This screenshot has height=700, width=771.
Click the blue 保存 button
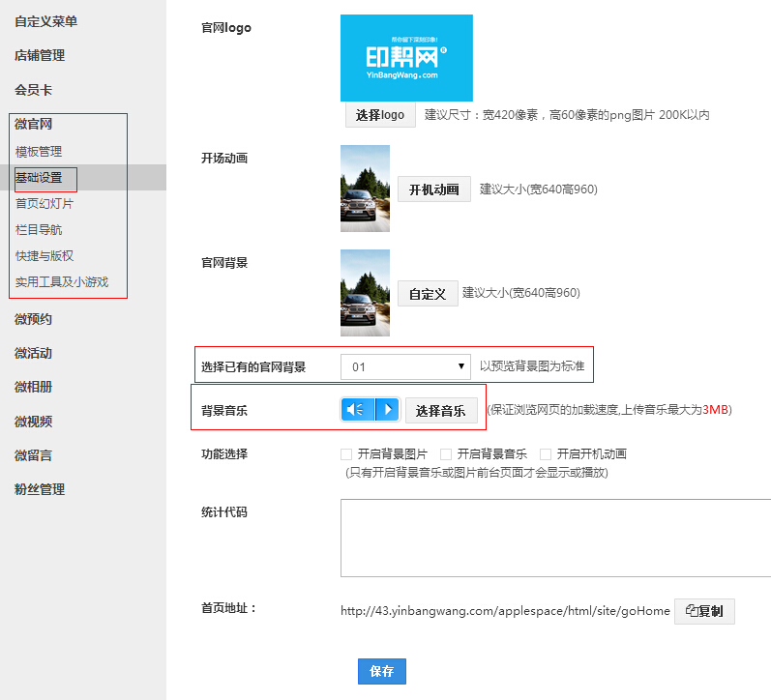point(382,671)
